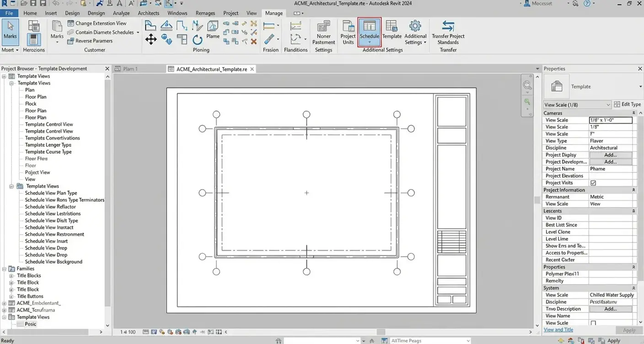This screenshot has width=644, height=344.
Task: Open the File menu
Action: click(9, 13)
